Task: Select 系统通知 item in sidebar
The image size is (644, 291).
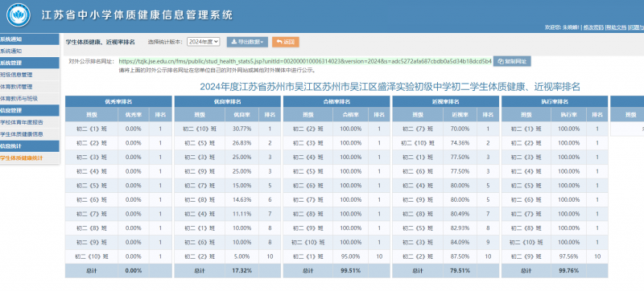Action: pyautogui.click(x=30, y=51)
